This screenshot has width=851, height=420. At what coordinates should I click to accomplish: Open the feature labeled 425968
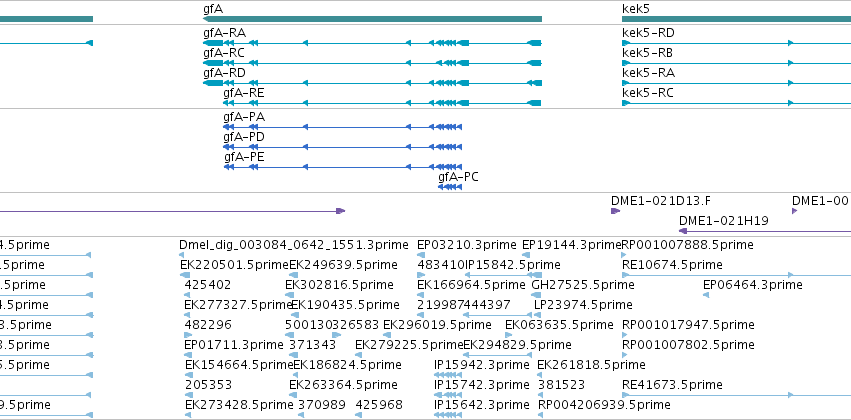click(x=379, y=405)
